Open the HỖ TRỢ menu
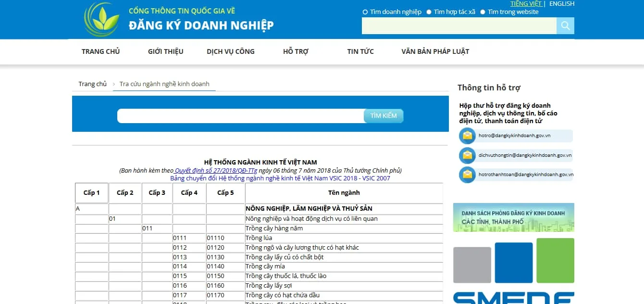The height and width of the screenshot is (304, 644). tap(295, 51)
